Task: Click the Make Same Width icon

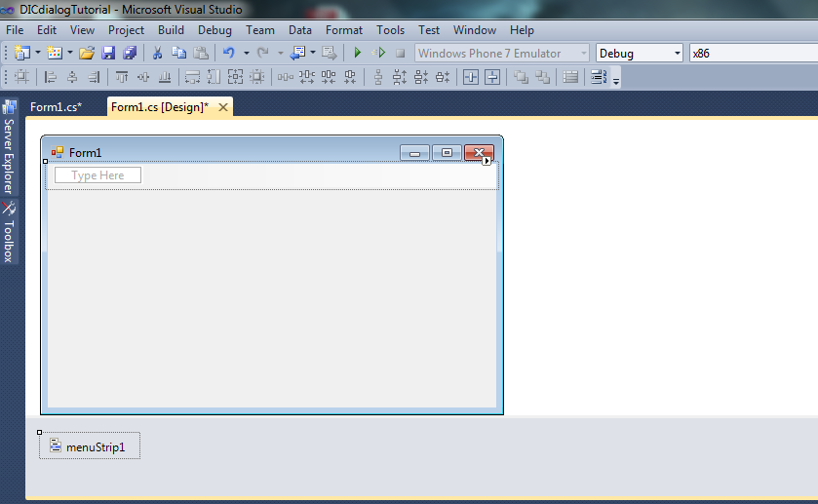Action: click(192, 77)
